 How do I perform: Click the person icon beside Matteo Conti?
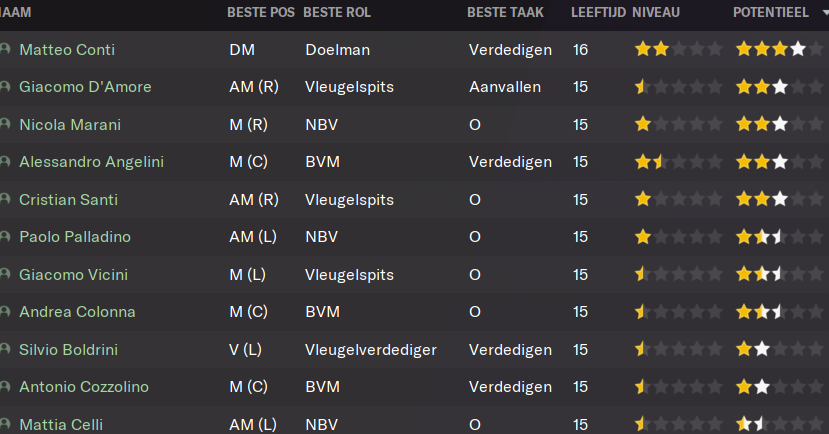point(5,49)
